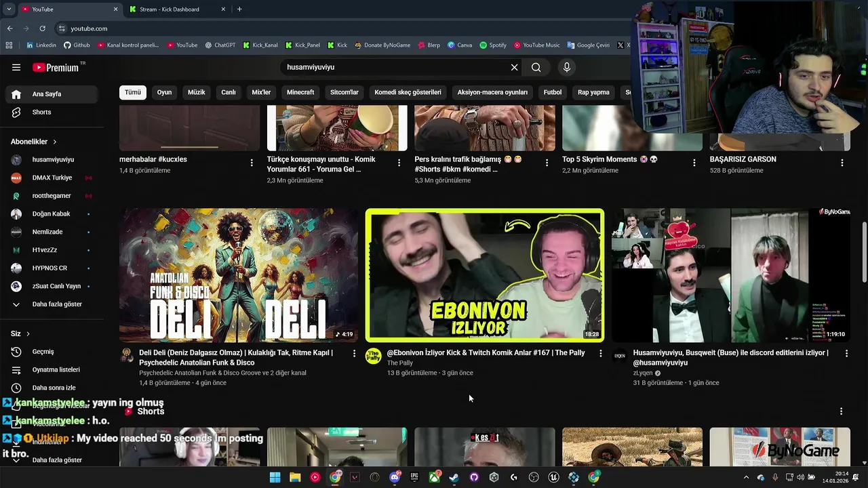Viewport: 868px width, 488px height.
Task: Play the Ebonivon İzliyor video thumbnail
Action: (484, 275)
